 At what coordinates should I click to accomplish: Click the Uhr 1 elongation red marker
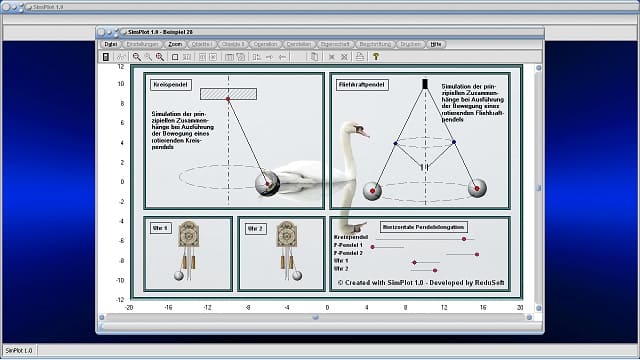(x=415, y=262)
